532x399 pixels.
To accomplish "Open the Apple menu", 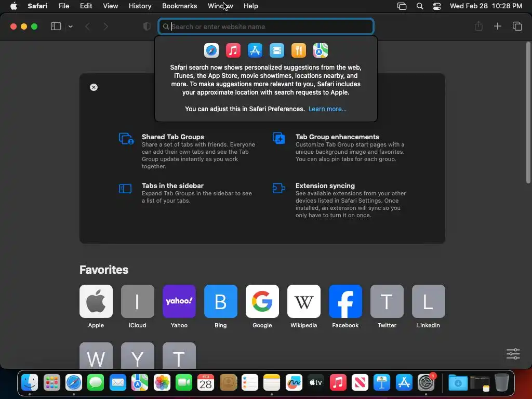I will 14,6.
